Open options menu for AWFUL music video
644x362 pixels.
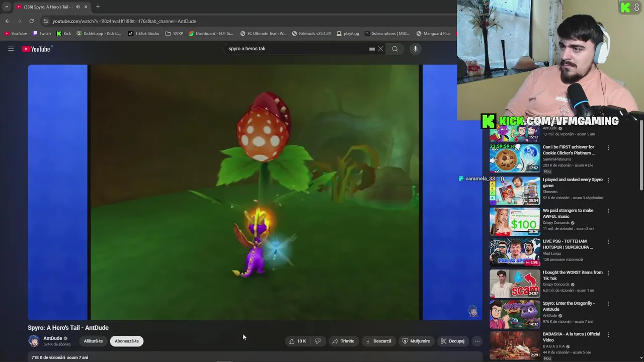tap(608, 211)
